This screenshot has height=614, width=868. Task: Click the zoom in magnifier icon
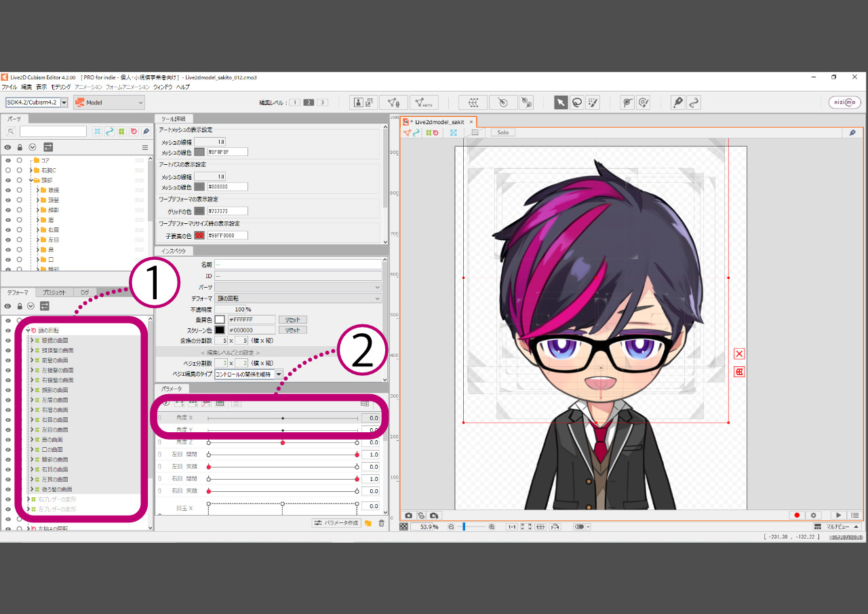492,526
